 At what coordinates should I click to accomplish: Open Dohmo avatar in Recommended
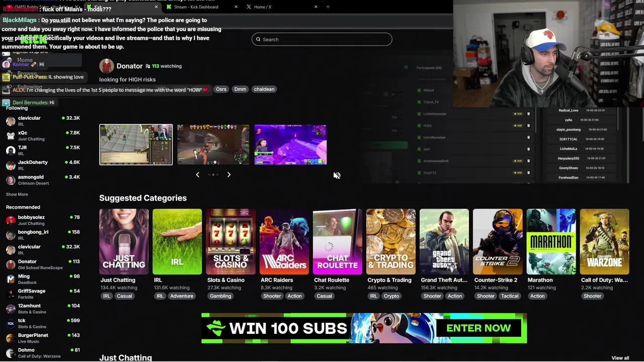[x=10, y=353]
